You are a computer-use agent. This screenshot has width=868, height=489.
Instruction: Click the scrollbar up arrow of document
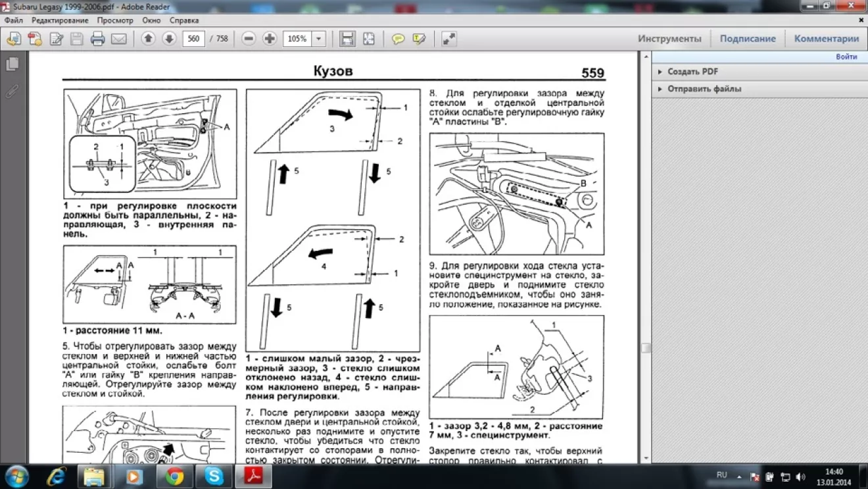[646, 57]
